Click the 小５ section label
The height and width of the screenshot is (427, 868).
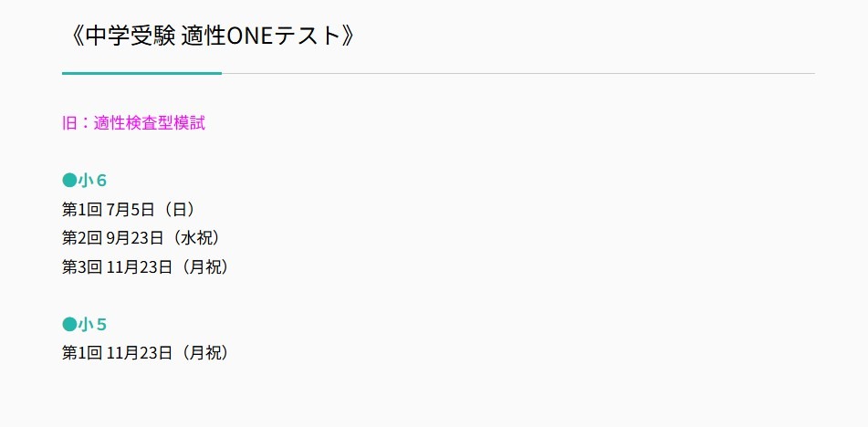point(93,324)
